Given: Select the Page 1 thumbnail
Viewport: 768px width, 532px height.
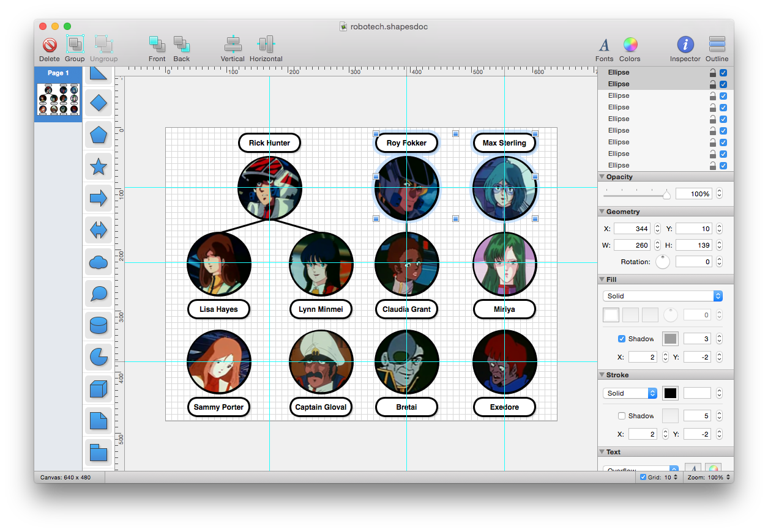Looking at the screenshot, I should pos(58,98).
